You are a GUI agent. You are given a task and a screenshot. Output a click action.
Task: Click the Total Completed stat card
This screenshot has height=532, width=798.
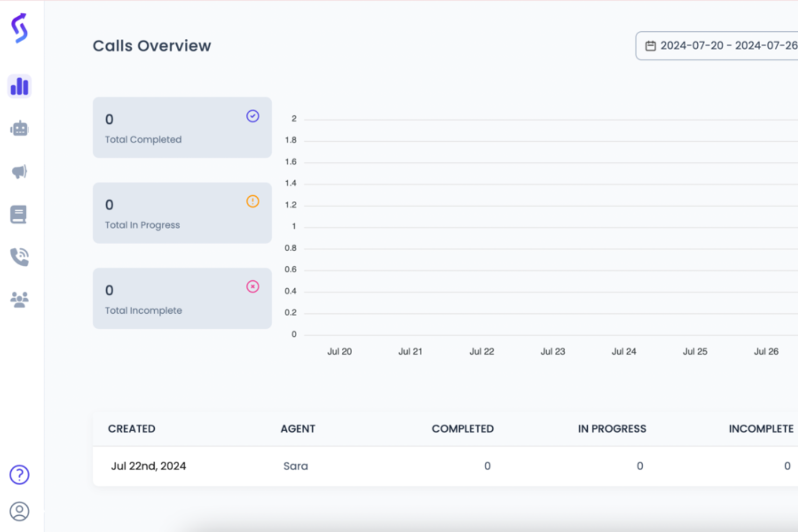(x=182, y=127)
